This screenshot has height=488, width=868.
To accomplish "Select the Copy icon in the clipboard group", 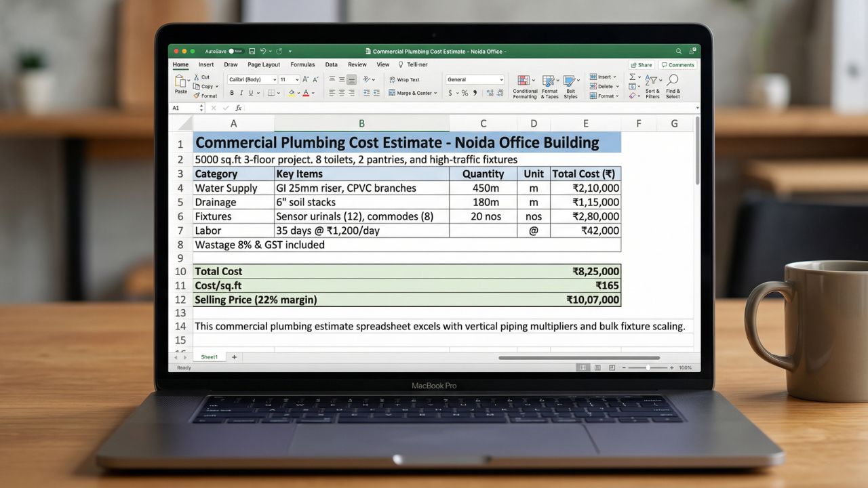I will [x=197, y=86].
